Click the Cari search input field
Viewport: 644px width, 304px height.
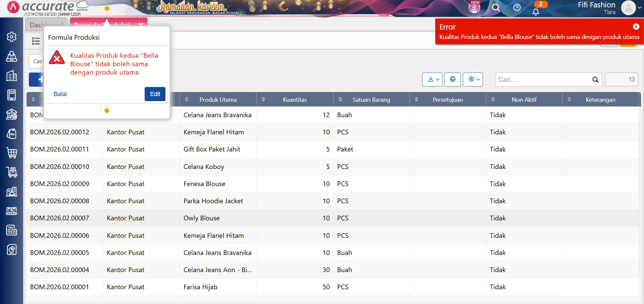click(544, 80)
